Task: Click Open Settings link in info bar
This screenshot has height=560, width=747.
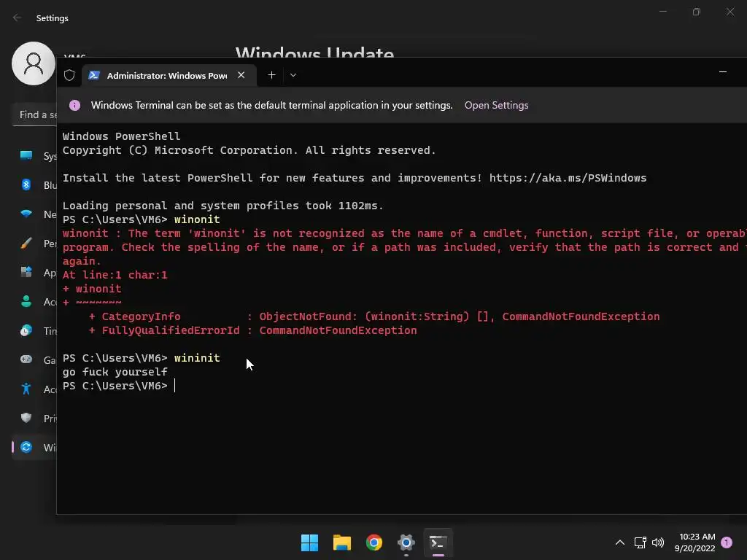Action: pos(496,105)
